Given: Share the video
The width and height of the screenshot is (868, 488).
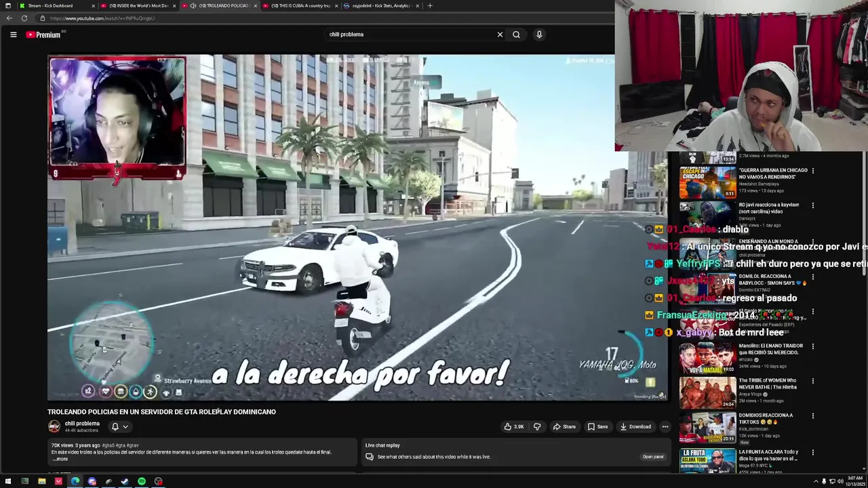Looking at the screenshot, I should (564, 426).
